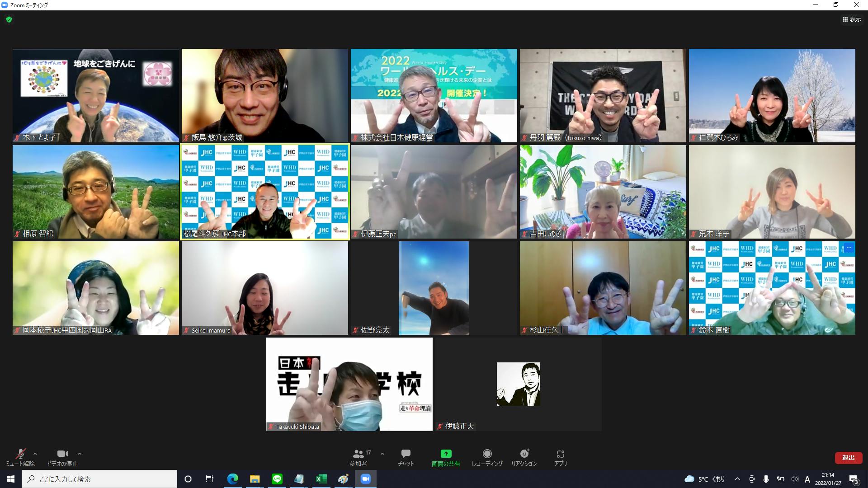Open more options on 鈴木 直樹 tile

click(x=849, y=248)
